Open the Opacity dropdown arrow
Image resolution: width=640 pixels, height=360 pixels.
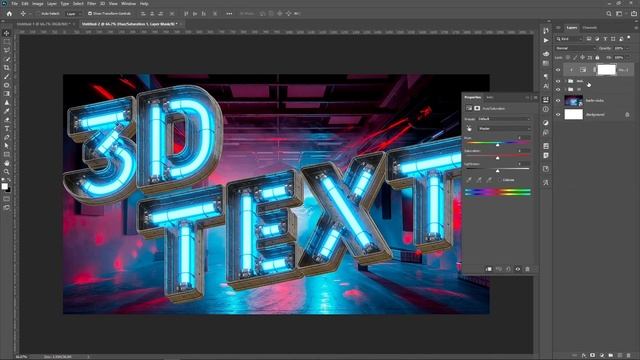pos(628,48)
